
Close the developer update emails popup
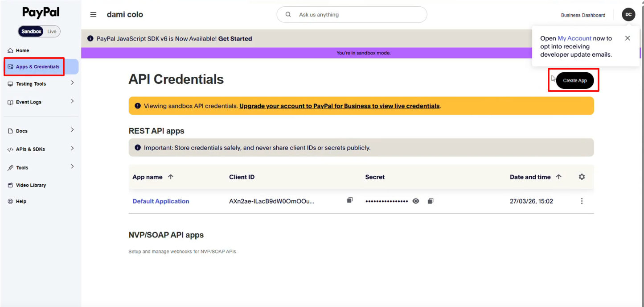click(x=628, y=38)
